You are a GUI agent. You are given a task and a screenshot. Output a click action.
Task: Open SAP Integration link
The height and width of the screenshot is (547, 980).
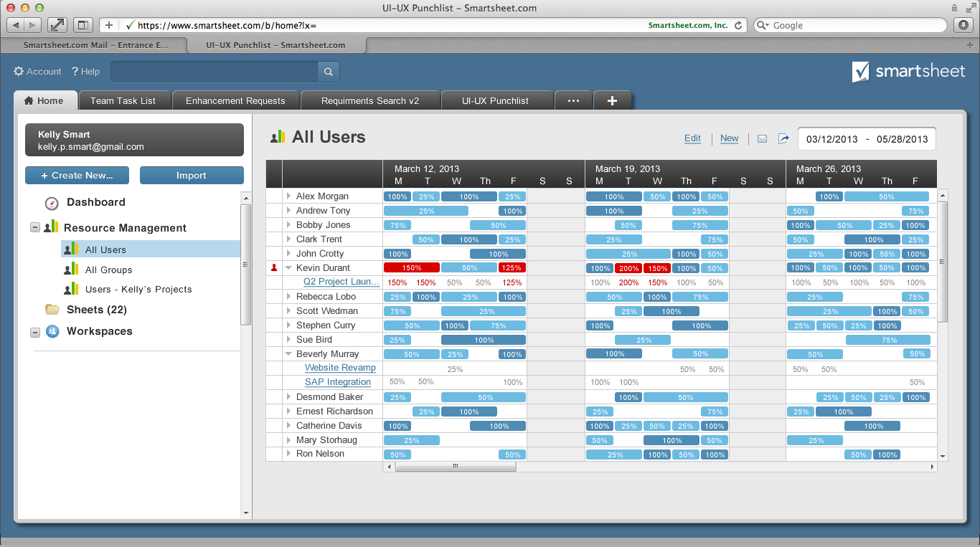point(338,382)
